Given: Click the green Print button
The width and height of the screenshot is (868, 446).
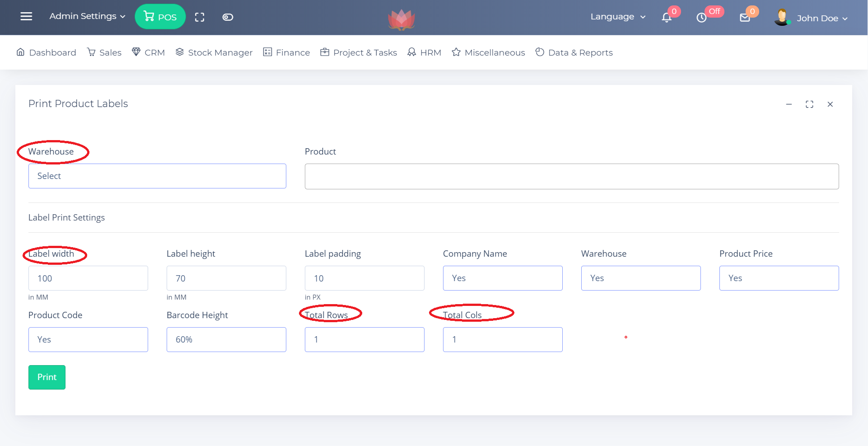Looking at the screenshot, I should point(47,377).
